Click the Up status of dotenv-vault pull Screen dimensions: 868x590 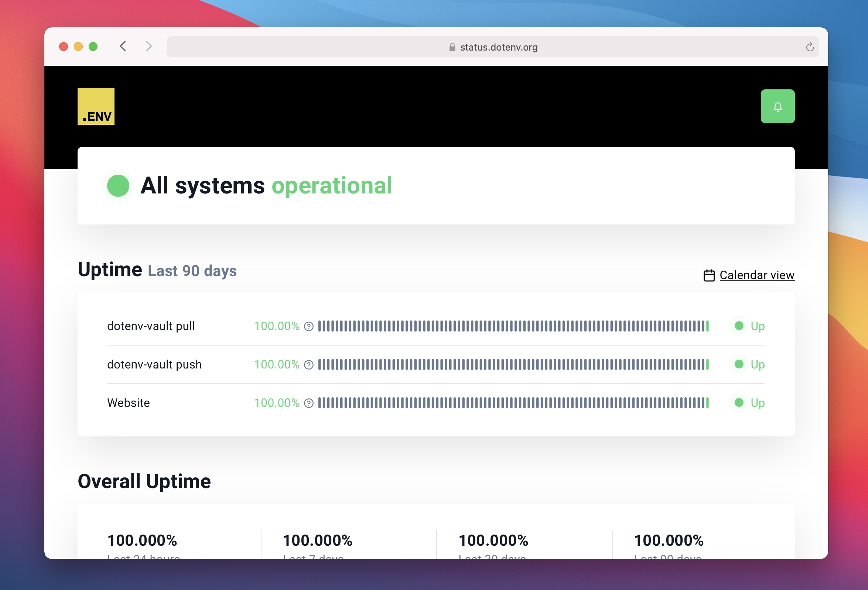pyautogui.click(x=758, y=326)
